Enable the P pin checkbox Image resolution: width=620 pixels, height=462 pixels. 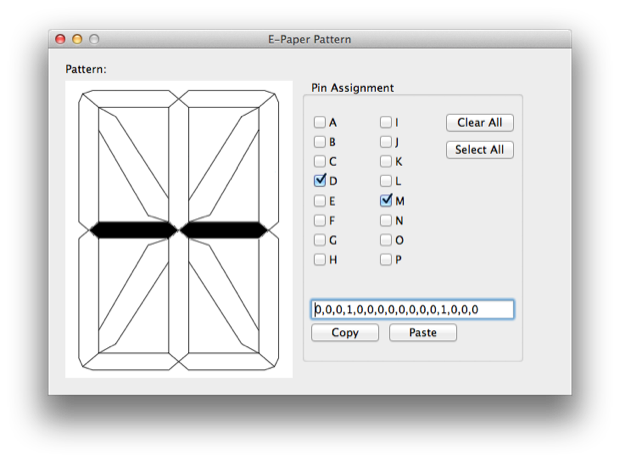386,259
